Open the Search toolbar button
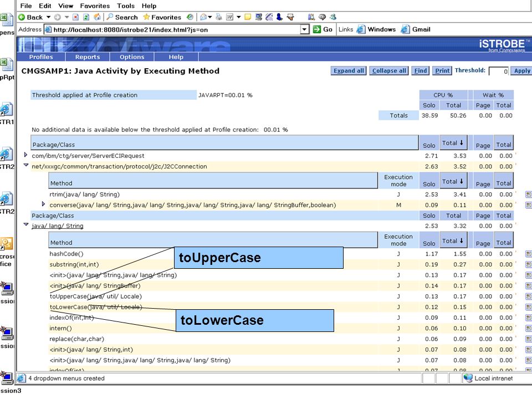Image resolution: width=532 pixels, height=399 pixels. 122,17
